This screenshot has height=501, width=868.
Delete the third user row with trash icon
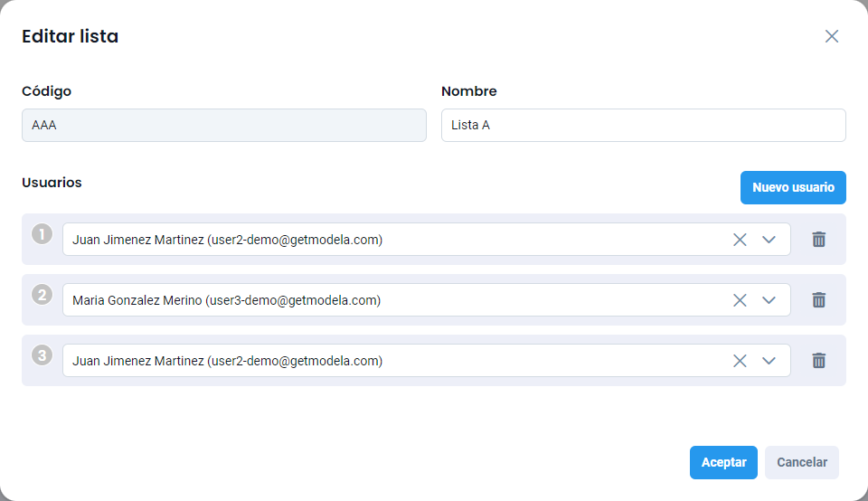coord(818,361)
